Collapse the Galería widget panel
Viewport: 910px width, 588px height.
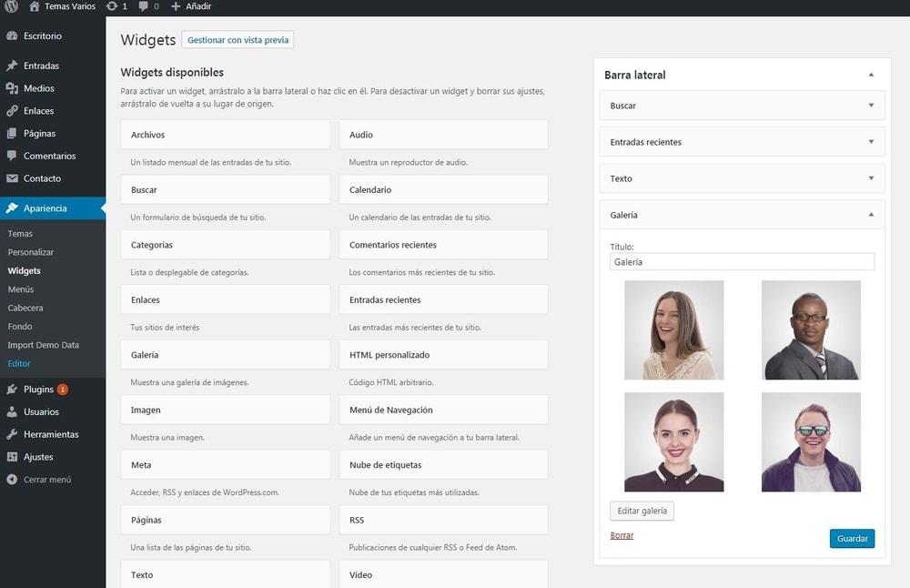871,215
